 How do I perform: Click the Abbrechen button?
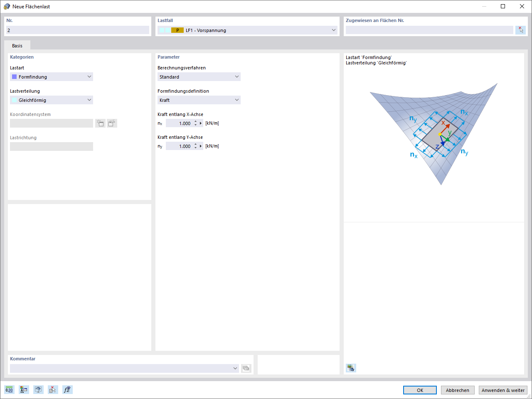458,390
